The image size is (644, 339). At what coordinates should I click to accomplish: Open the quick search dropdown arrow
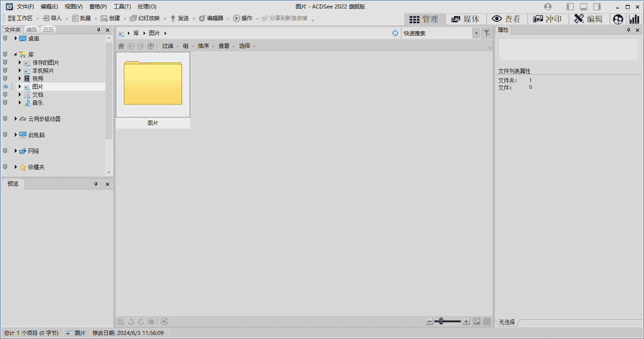tap(476, 33)
